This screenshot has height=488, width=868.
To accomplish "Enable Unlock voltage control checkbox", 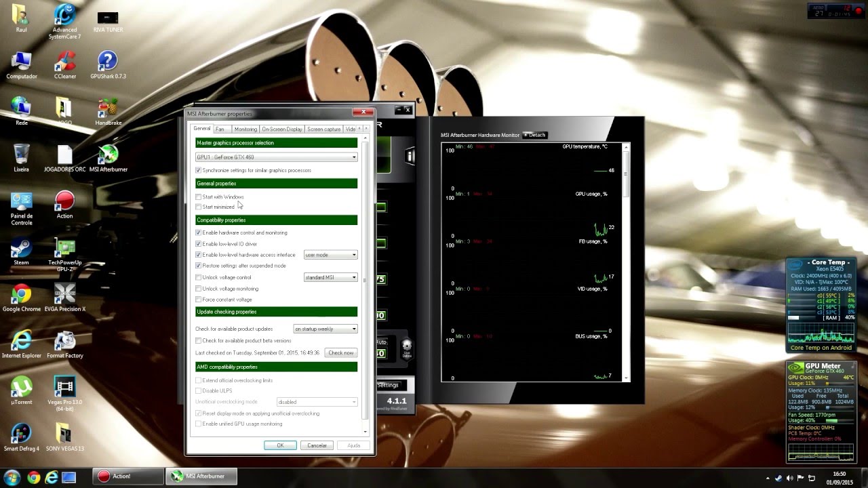I will (x=198, y=277).
